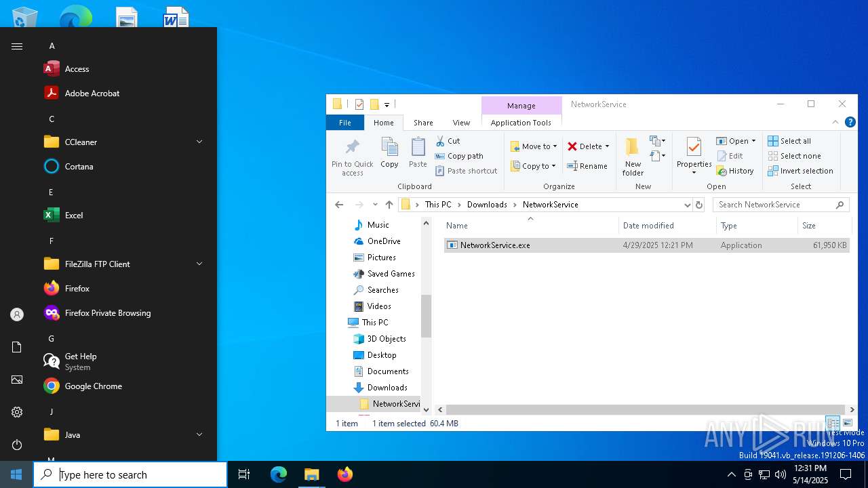Open the Copy to dropdown
868x488 pixels.
(533, 166)
